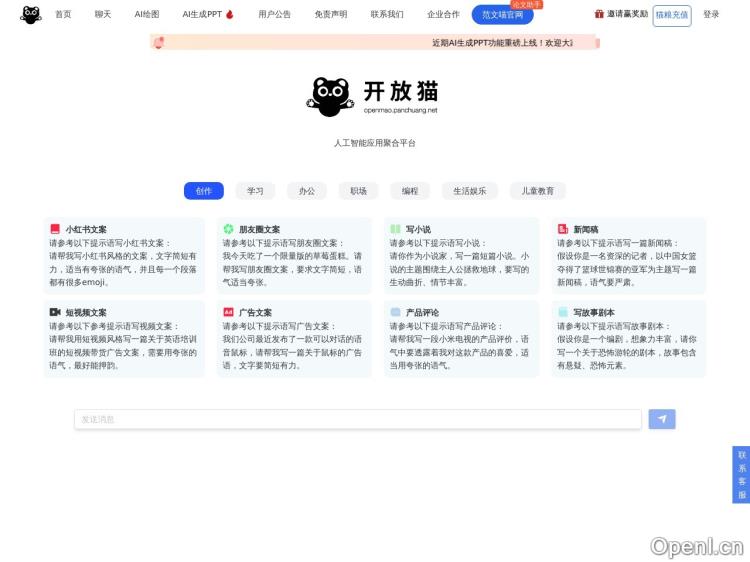Click the blue chat icon of 产品评论
The image size is (750, 562).
[x=396, y=312]
